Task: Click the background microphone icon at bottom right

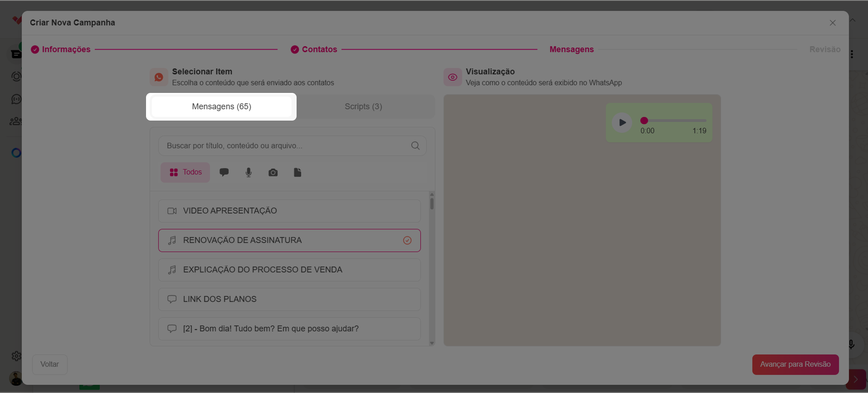Action: pos(851,344)
